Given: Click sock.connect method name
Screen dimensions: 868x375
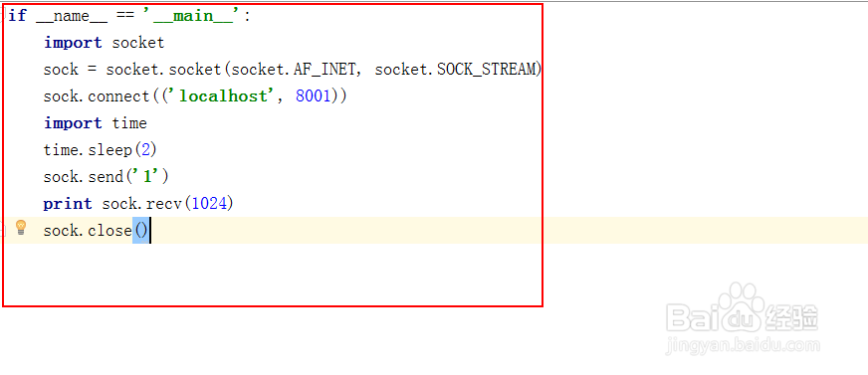Looking at the screenshot, I should (97, 96).
